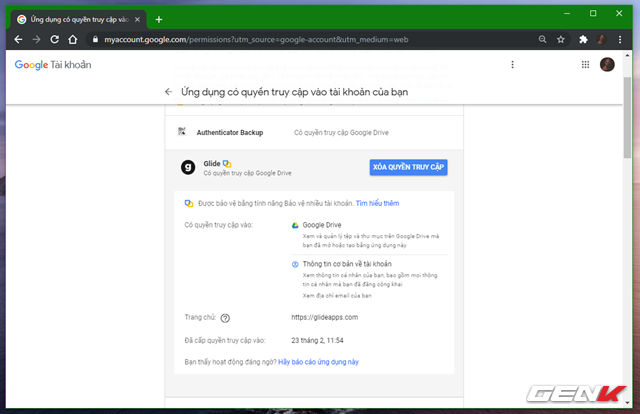640x414 pixels.
Task: Select the Ứng dụng có quyền truy cập tab
Action: [x=78, y=19]
